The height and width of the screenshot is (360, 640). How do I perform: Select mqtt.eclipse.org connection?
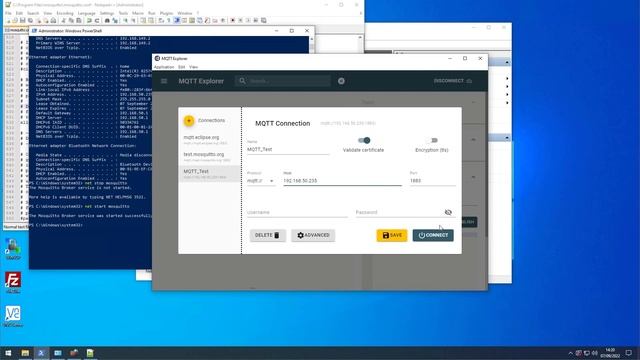[210, 140]
